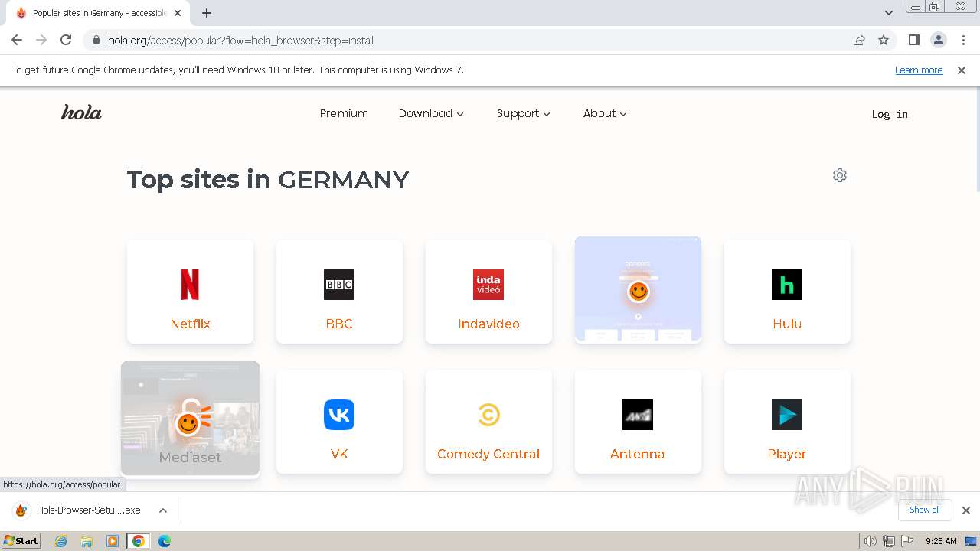Screen dimensions: 980x551
Task: Bookmark this tab with the star icon
Action: 884,40
